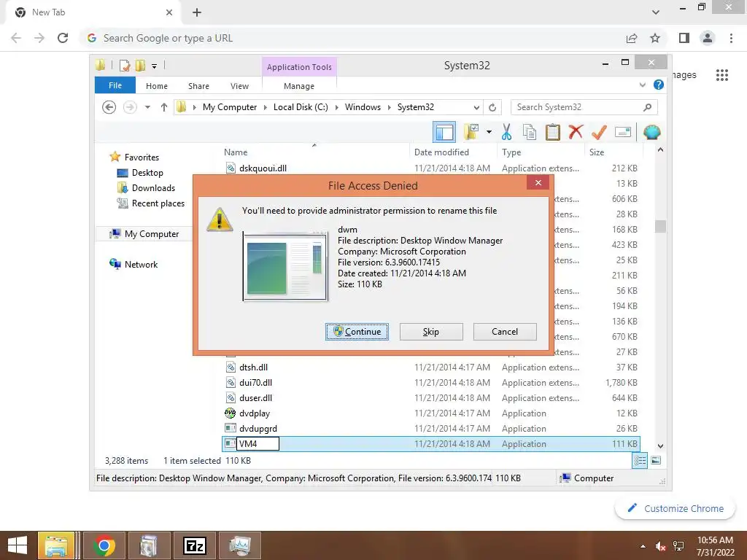Click the blue Help question mark icon

(x=659, y=85)
